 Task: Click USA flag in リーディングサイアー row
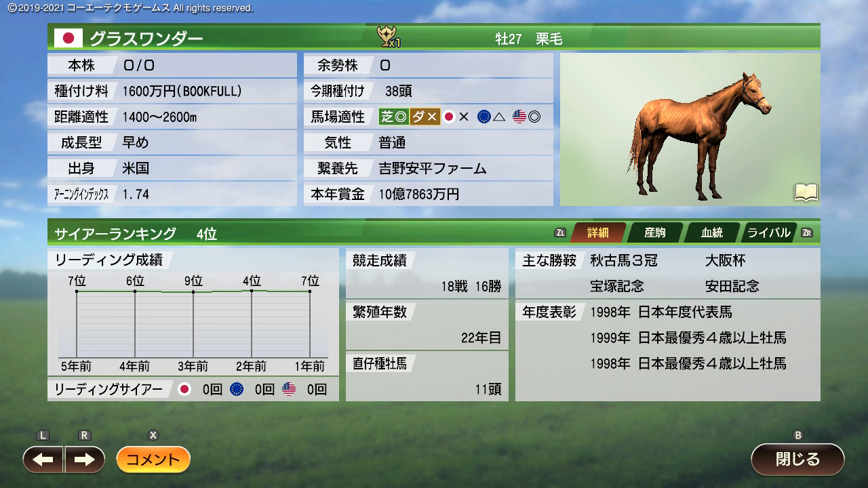point(289,389)
